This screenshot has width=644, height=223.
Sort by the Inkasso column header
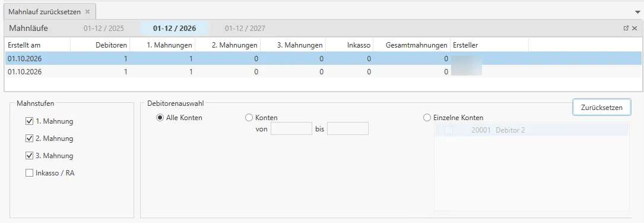(x=350, y=45)
